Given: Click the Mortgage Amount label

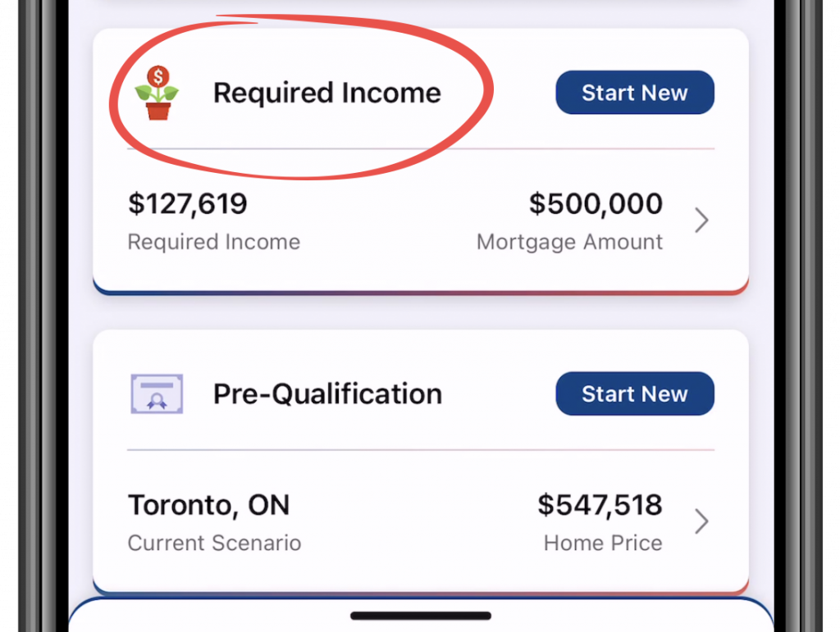Looking at the screenshot, I should (569, 242).
